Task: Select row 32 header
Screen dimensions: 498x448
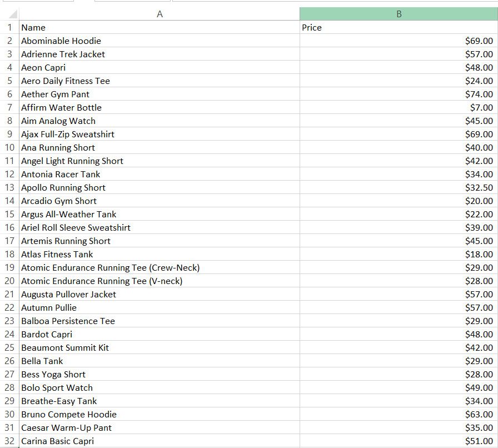Action: pyautogui.click(x=9, y=441)
